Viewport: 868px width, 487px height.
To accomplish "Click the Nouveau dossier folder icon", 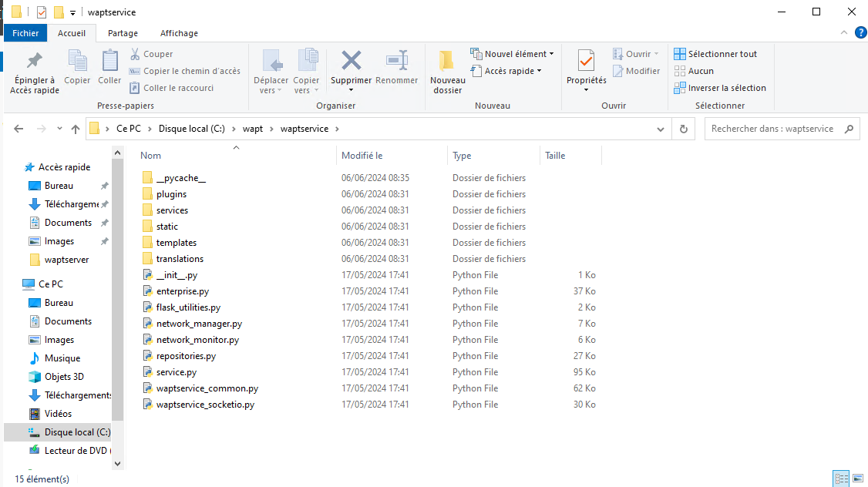I will [447, 61].
